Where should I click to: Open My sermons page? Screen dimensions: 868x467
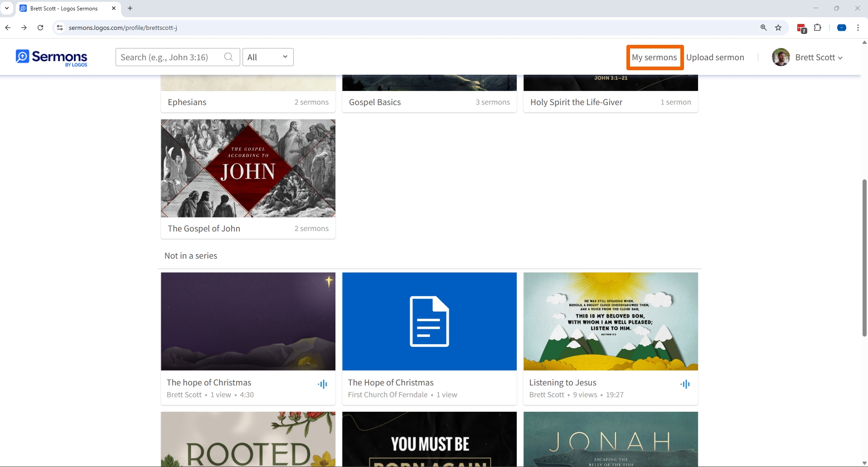(655, 58)
